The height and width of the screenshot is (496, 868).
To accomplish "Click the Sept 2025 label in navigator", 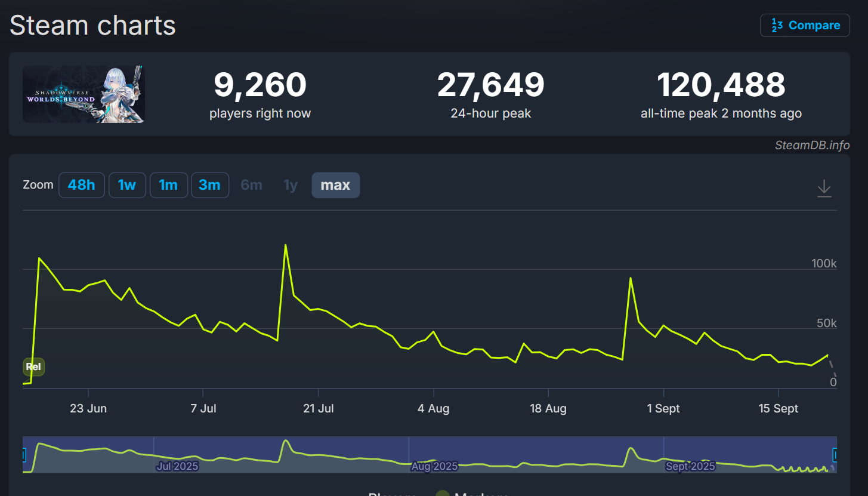I will tap(690, 466).
